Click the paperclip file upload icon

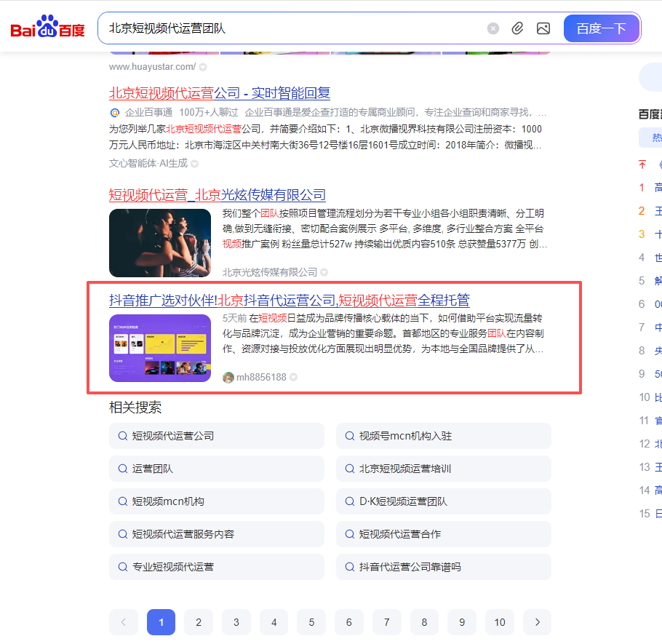coord(517,28)
